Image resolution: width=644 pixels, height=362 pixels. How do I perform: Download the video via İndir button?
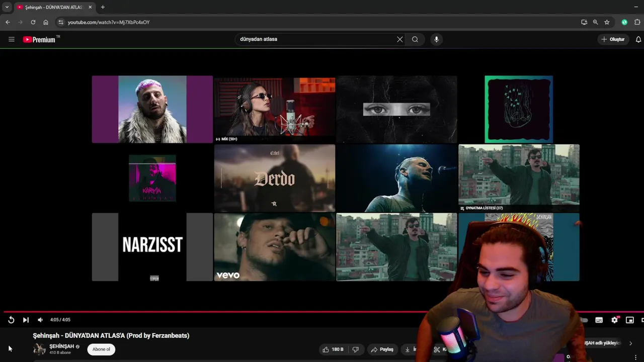[411, 349]
